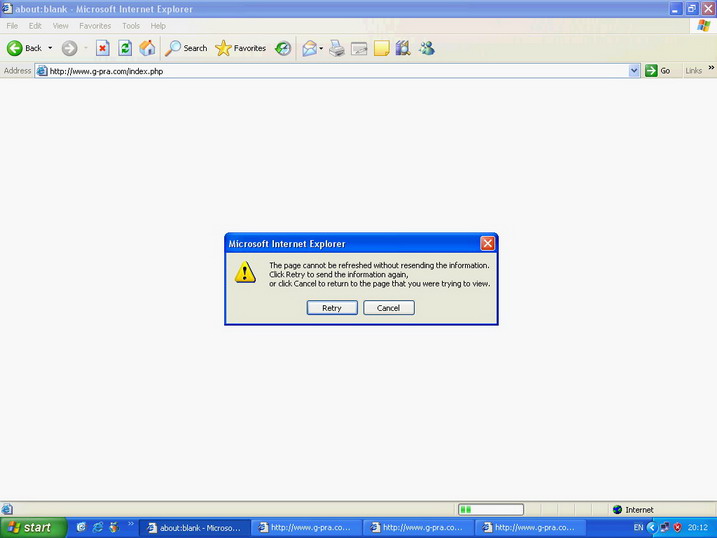
Task: Click the address bar URL field
Action: [330, 71]
